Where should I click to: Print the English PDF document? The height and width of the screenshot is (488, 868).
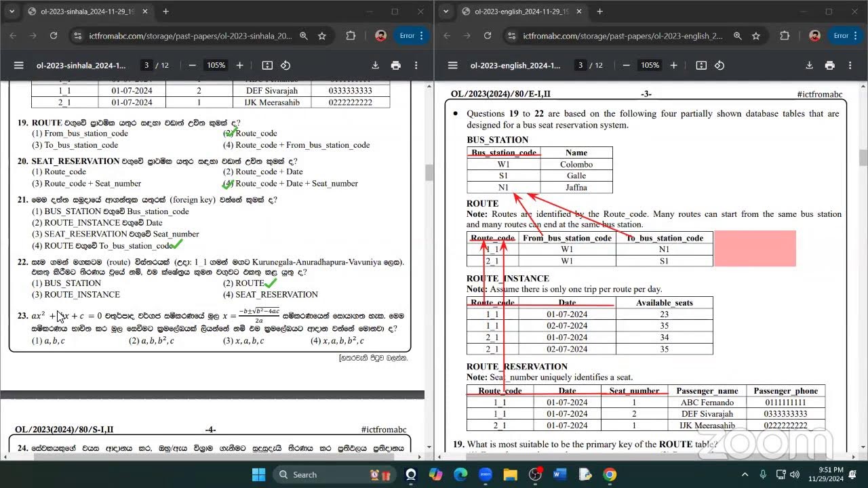(830, 65)
